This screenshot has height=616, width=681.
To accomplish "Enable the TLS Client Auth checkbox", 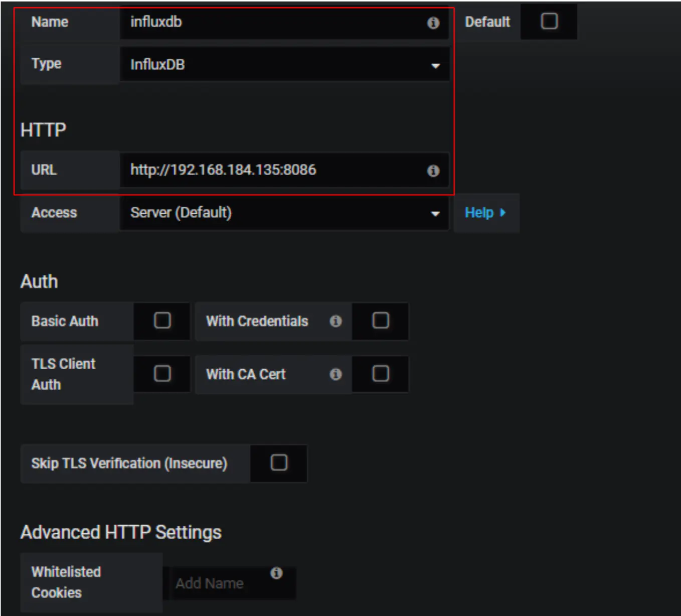I will point(162,374).
